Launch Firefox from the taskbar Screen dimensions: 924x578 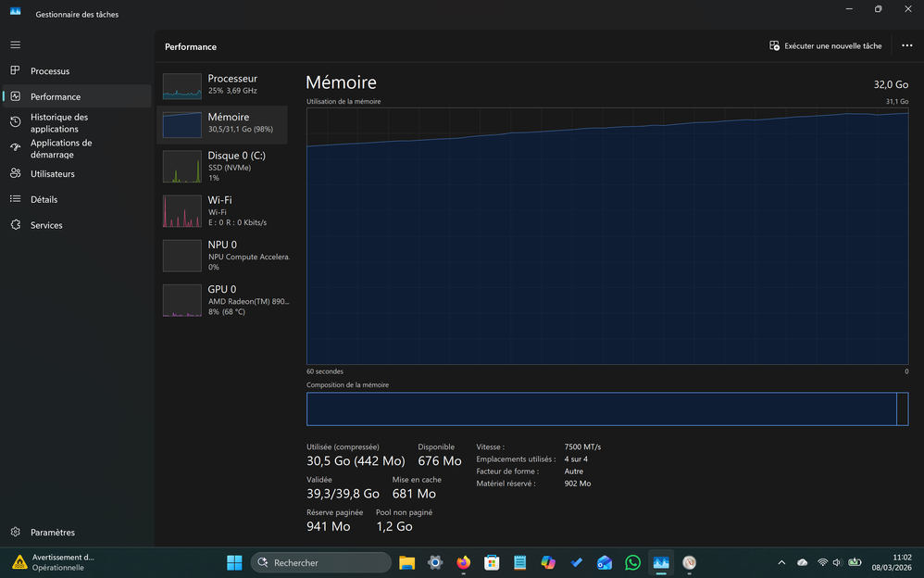pos(463,562)
